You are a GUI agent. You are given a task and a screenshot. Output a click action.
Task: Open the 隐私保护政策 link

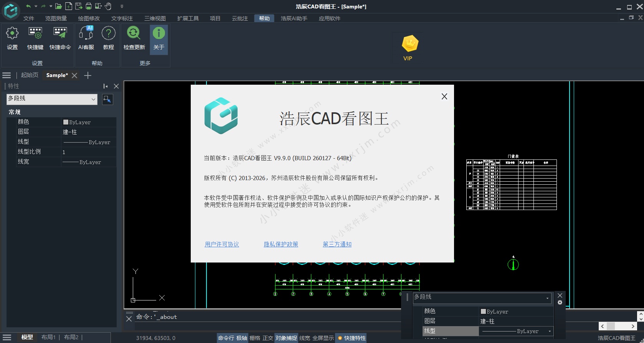click(x=281, y=244)
